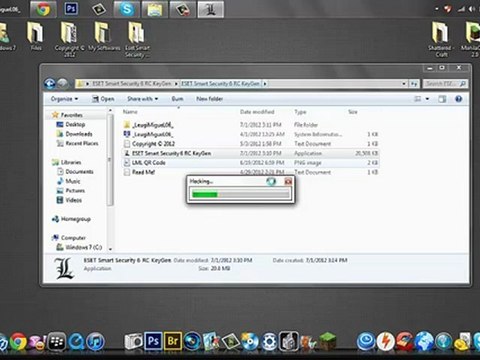Open the Eset Smart Security desktop folder
The image size is (480, 360).
pyautogui.click(x=137, y=39)
